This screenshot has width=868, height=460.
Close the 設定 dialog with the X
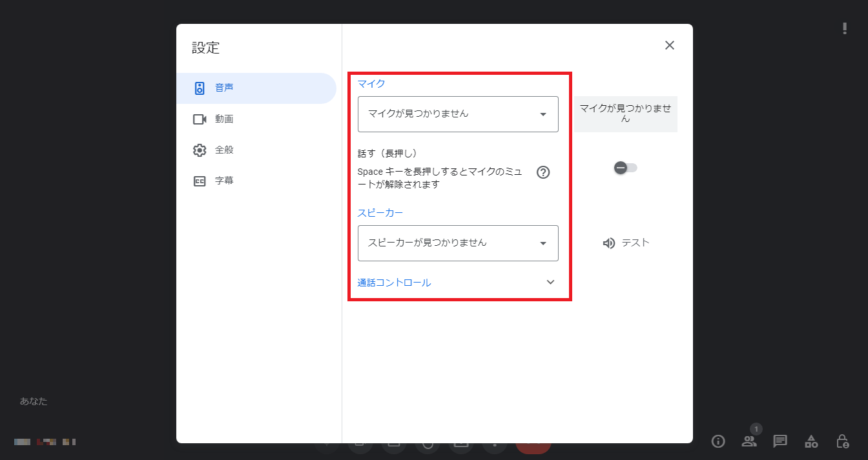(670, 45)
